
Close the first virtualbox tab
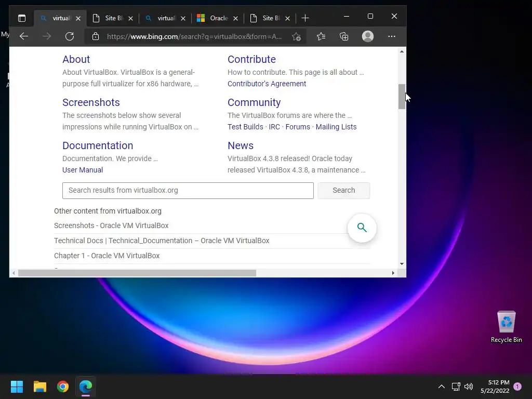(78, 18)
